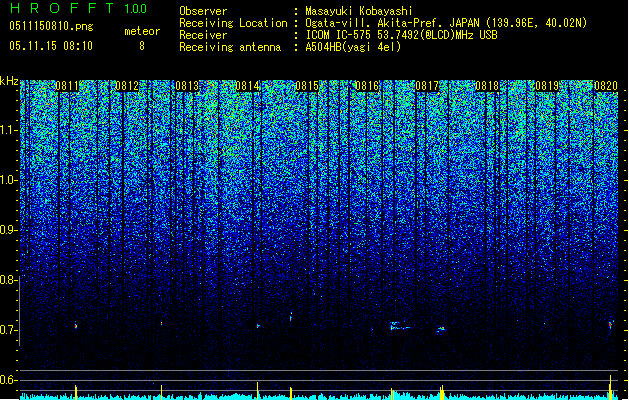The image size is (629, 400).
Task: Click the kHz axis unit label
Action: click(x=9, y=81)
